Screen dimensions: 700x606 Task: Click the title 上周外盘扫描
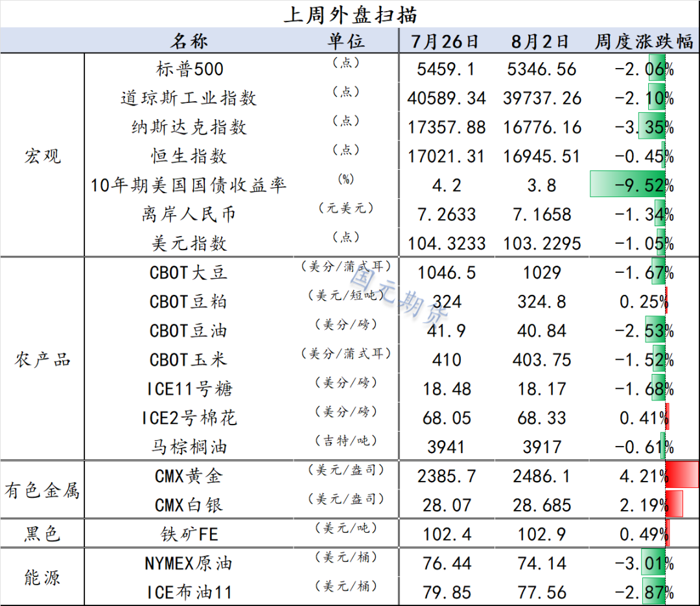point(351,15)
